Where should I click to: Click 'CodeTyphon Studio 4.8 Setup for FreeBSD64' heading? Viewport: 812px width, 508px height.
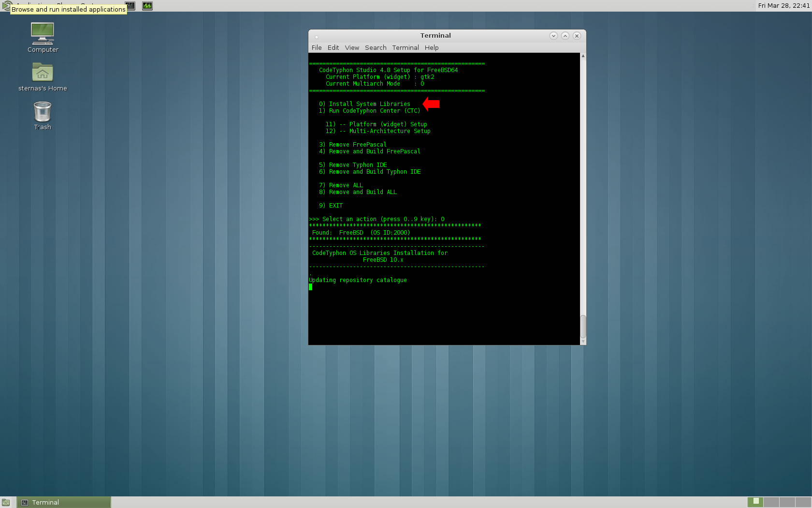click(389, 70)
